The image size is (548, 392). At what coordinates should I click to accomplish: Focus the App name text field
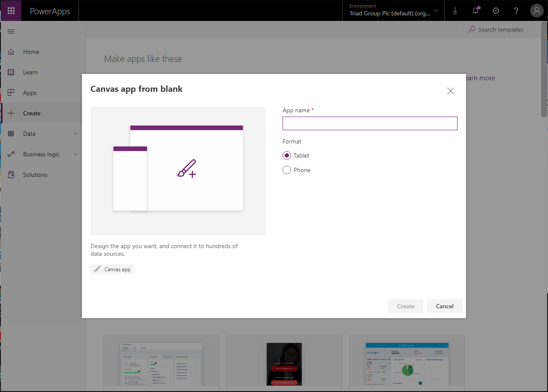point(370,123)
